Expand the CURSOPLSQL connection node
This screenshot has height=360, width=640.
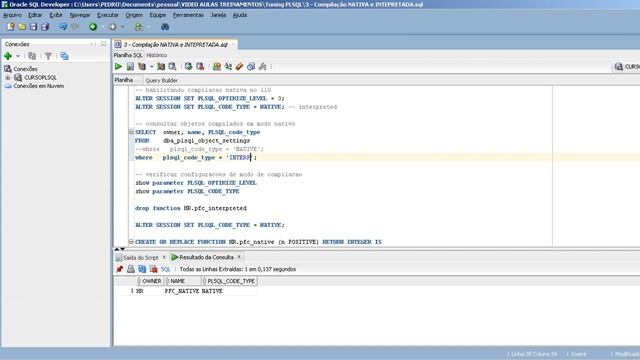[7, 78]
